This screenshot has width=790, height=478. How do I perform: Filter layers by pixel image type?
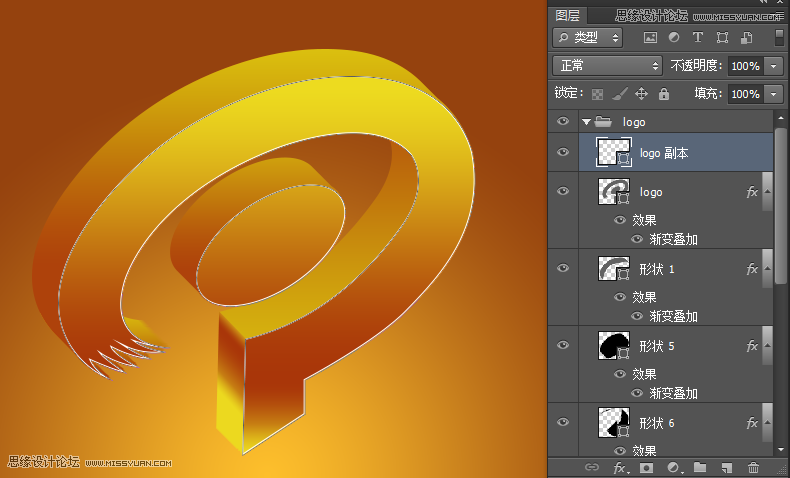pyautogui.click(x=650, y=38)
